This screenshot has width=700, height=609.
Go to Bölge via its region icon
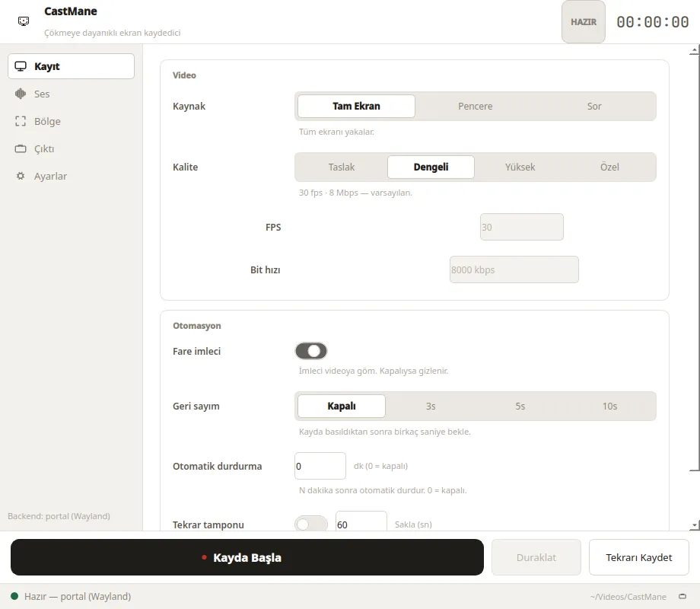tap(21, 121)
